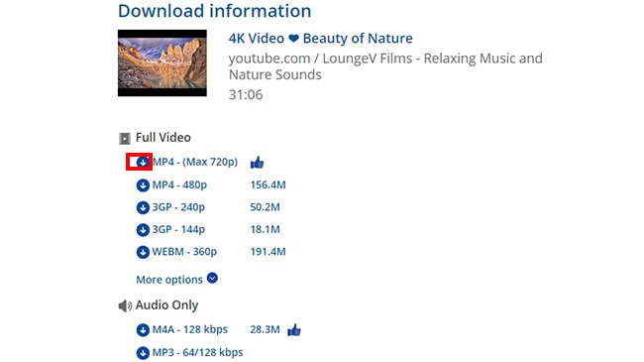Click the 18.1M file size
This screenshot has height=362, width=644.
tap(265, 229)
